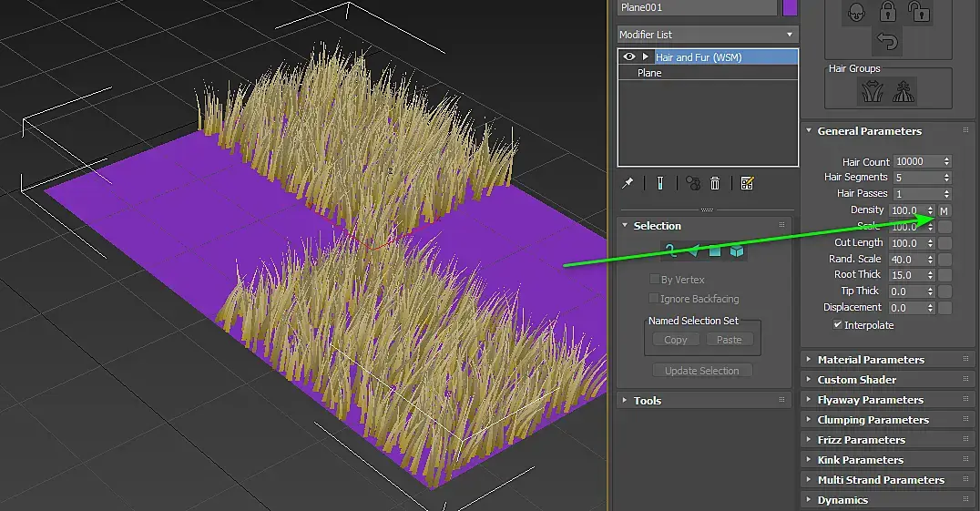980x511 pixels.
Task: Click the Pin Stack icon
Action: tap(628, 183)
